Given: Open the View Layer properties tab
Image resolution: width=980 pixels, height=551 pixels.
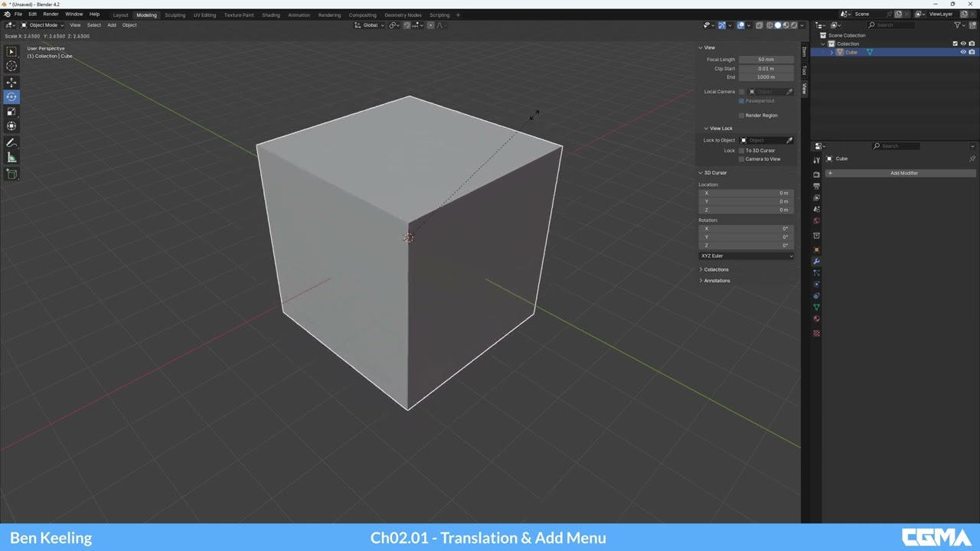Looking at the screenshot, I should pos(816,197).
